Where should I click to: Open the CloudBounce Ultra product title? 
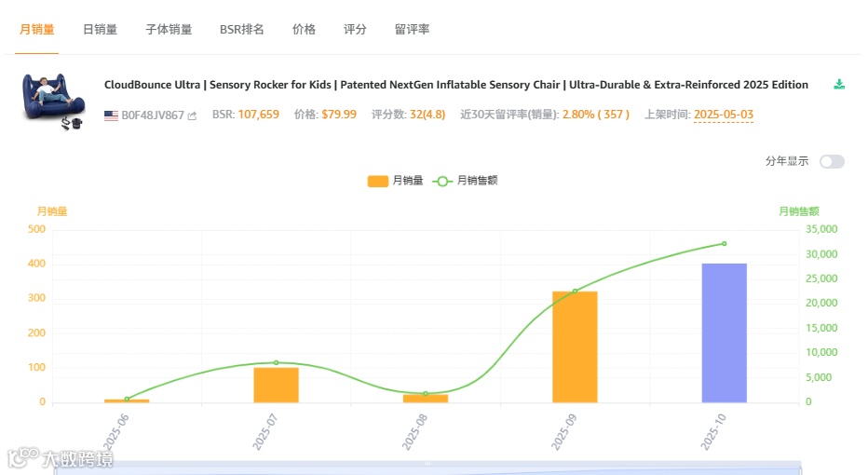pos(456,85)
